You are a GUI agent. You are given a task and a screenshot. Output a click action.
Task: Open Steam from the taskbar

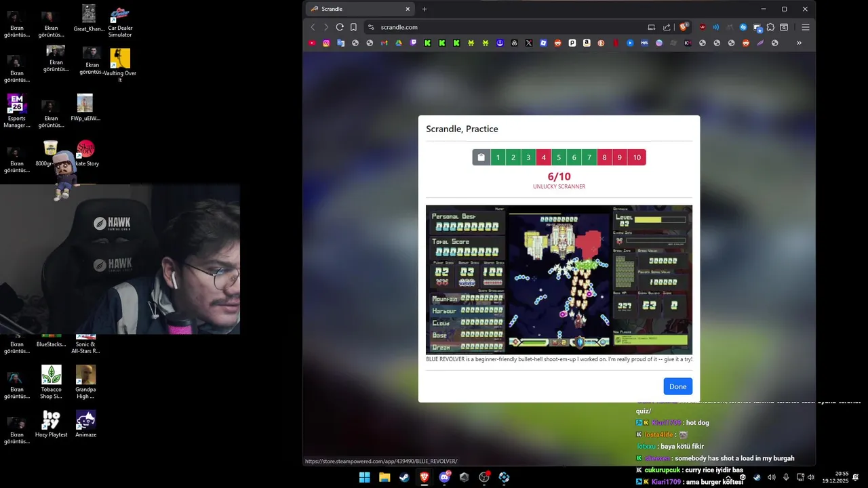pos(404,477)
